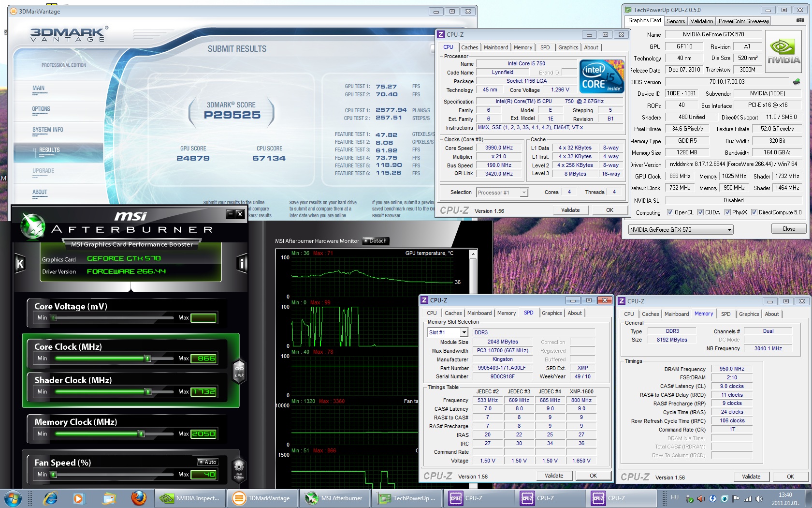The width and height of the screenshot is (812, 508).
Task: Click Validate in the CPU-Z Intel Core i5 window
Action: pos(570,210)
